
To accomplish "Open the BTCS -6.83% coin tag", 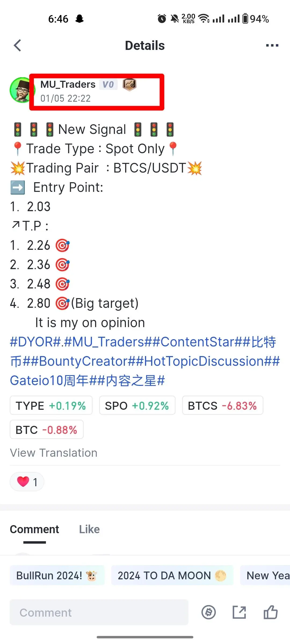I will pos(223,405).
